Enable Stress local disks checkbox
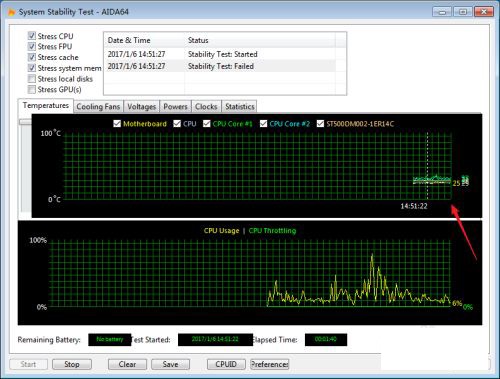The height and width of the screenshot is (379, 500). click(32, 79)
